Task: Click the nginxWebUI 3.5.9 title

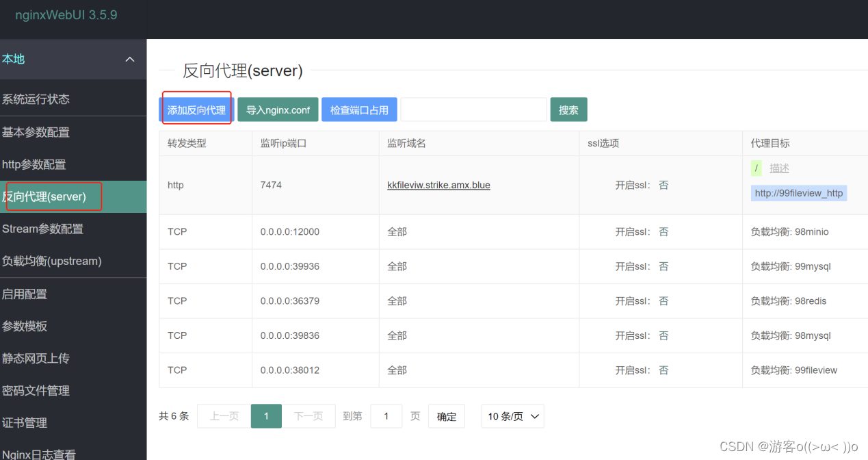Action: point(66,15)
